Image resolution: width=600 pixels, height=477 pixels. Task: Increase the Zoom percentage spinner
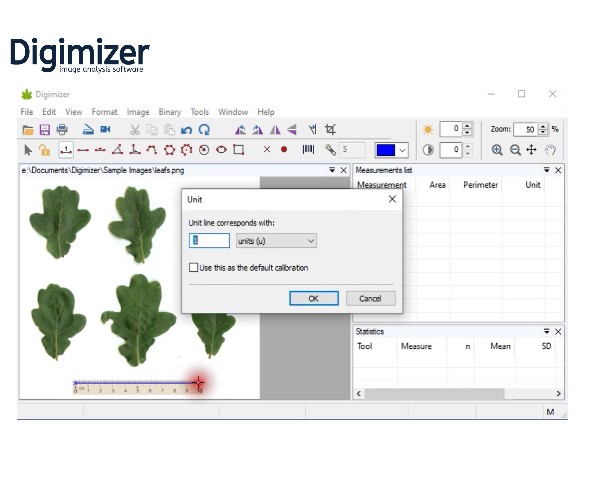click(543, 126)
